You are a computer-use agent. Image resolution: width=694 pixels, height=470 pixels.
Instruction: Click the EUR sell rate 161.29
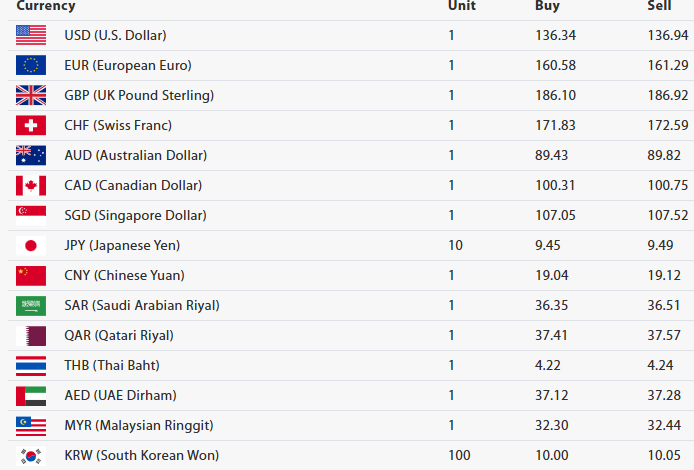[668, 66]
